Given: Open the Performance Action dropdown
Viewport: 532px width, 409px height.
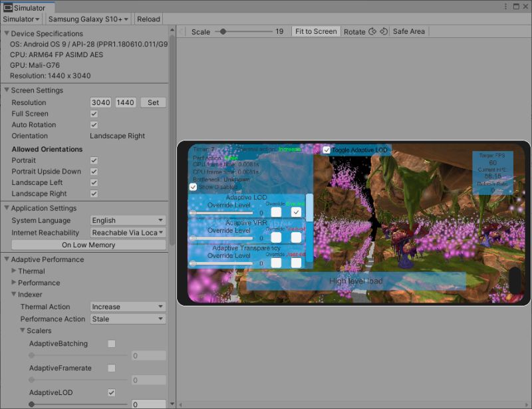Looking at the screenshot, I should [x=128, y=319].
